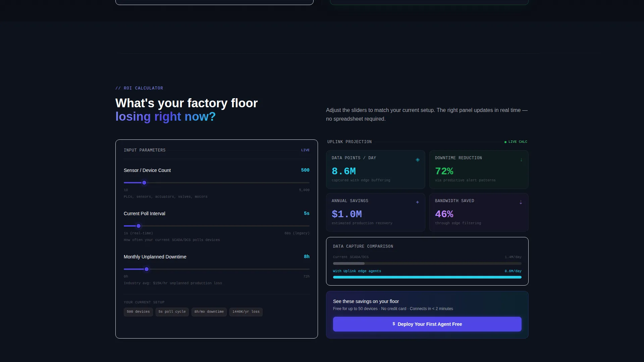The width and height of the screenshot is (644, 362).
Task: Deploy Your First Agent Free button
Action: tap(427, 324)
